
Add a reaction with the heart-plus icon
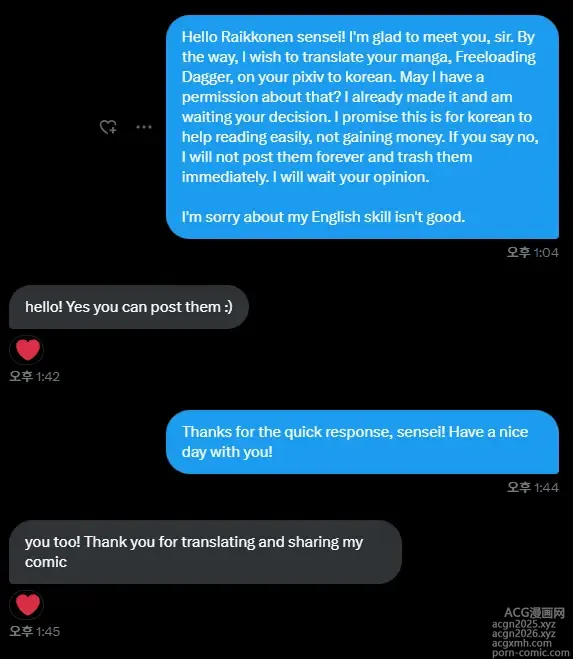coord(108,127)
